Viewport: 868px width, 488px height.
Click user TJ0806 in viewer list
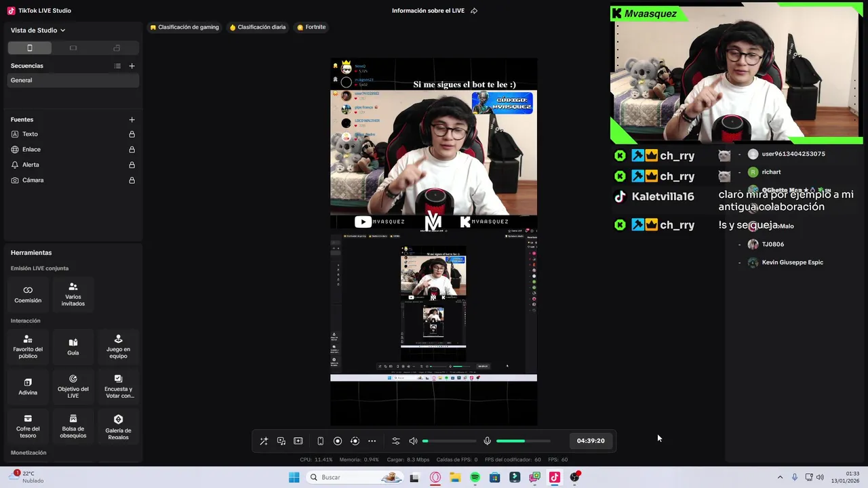click(772, 244)
